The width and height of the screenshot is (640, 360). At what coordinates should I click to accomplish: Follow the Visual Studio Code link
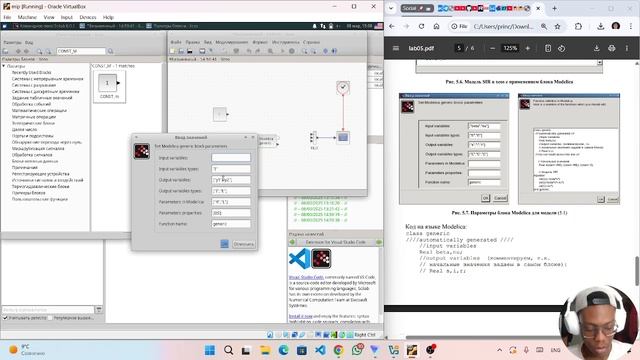point(306,277)
